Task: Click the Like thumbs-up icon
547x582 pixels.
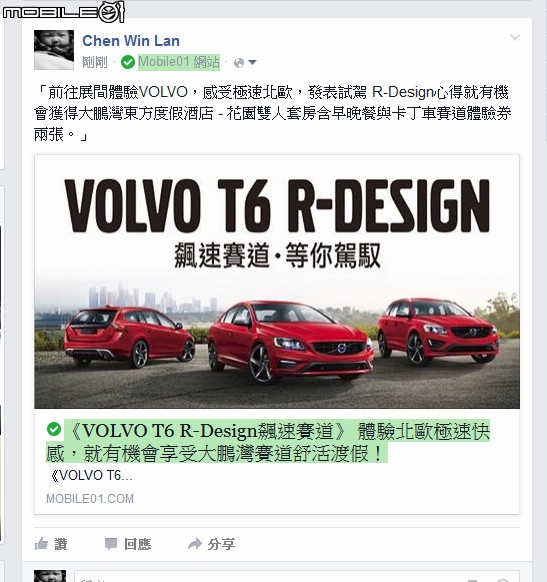Action: click(x=41, y=544)
